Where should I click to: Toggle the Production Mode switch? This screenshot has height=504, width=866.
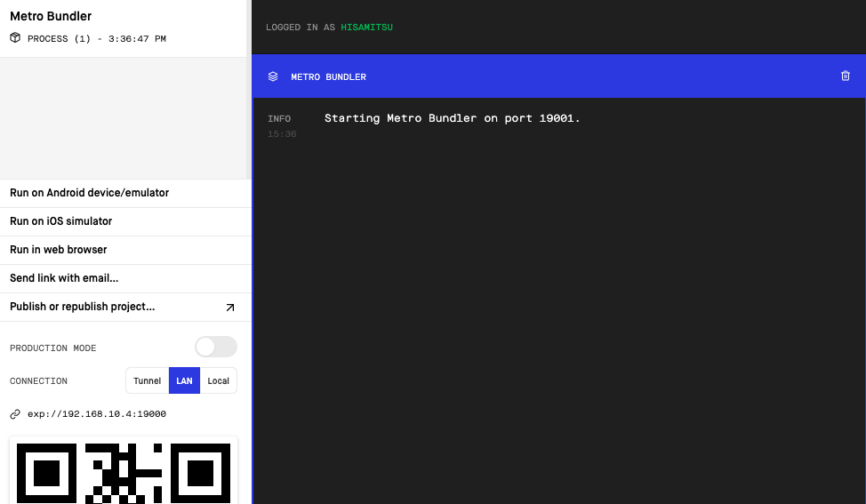coord(215,347)
